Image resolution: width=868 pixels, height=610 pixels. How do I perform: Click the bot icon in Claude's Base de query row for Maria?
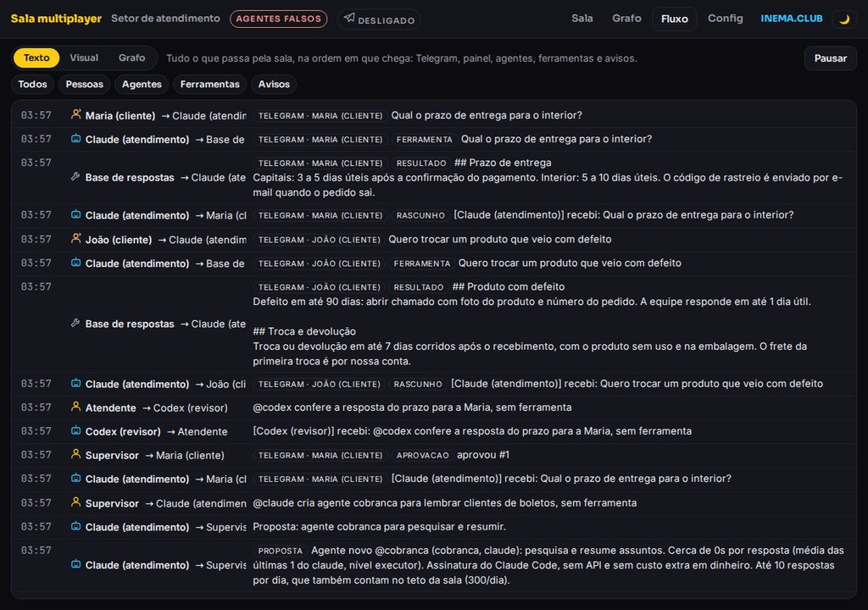pos(75,138)
